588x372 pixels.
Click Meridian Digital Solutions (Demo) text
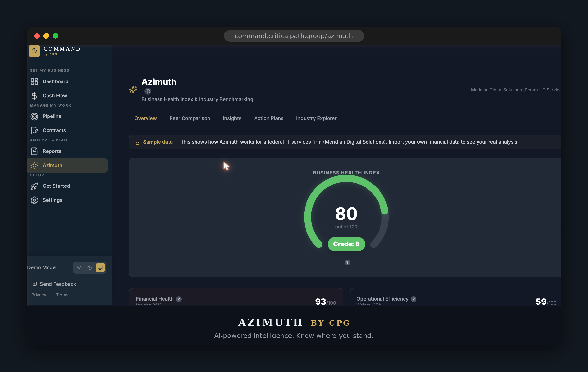coord(504,90)
